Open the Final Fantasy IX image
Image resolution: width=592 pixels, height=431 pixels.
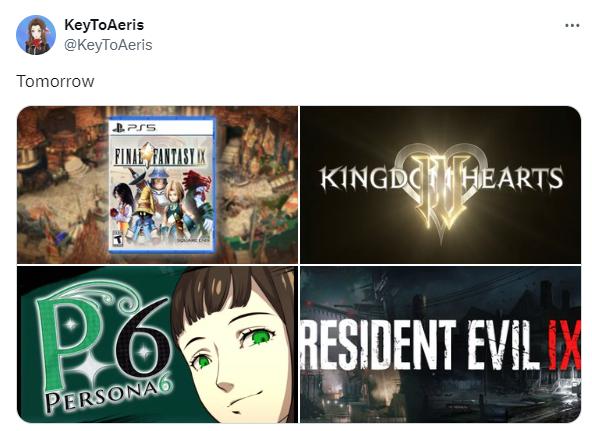coord(157,185)
